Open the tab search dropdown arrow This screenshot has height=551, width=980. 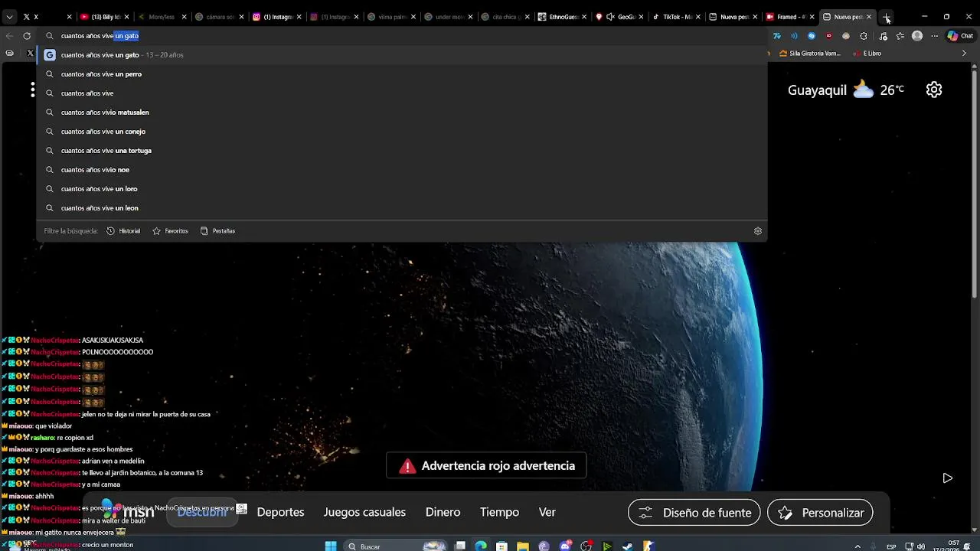coord(9,17)
